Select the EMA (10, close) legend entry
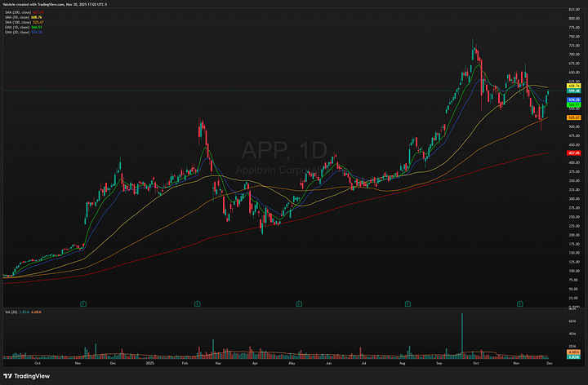 (23, 28)
